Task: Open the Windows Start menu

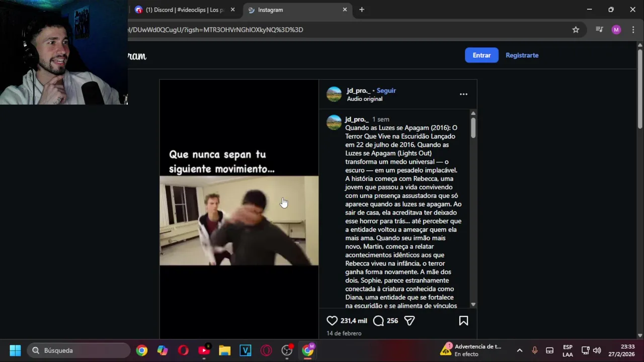Action: pos(15,350)
